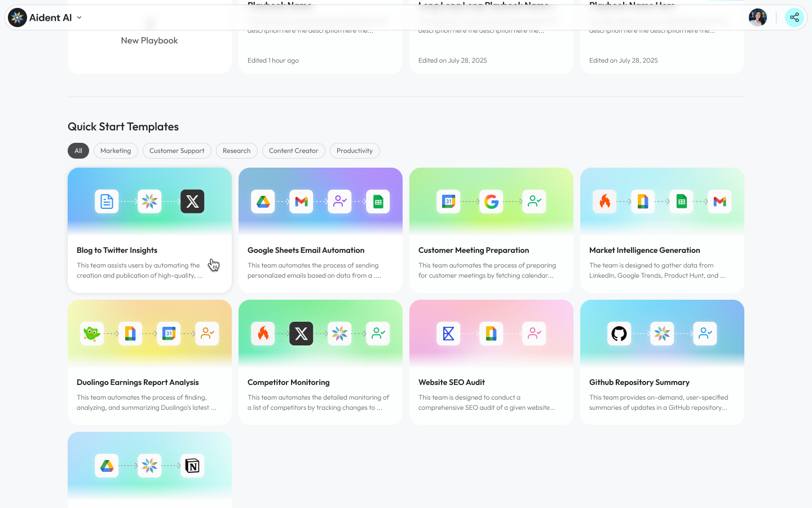Screen dimensions: 812x508
Task: Click the X icon in Blog to Twitter card
Action: pos(192,202)
